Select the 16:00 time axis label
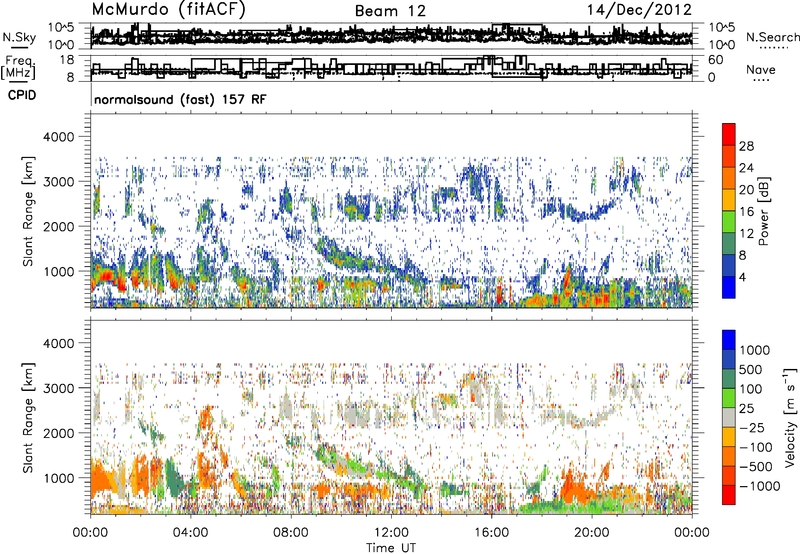This screenshot has width=800, height=554. coord(491,533)
